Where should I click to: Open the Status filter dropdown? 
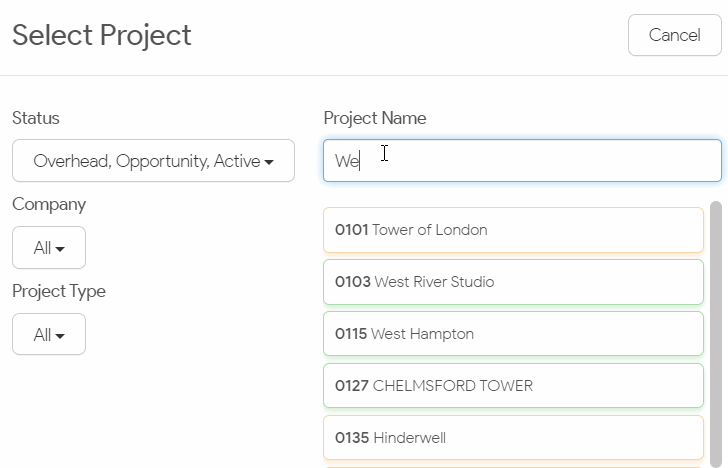coord(153,161)
